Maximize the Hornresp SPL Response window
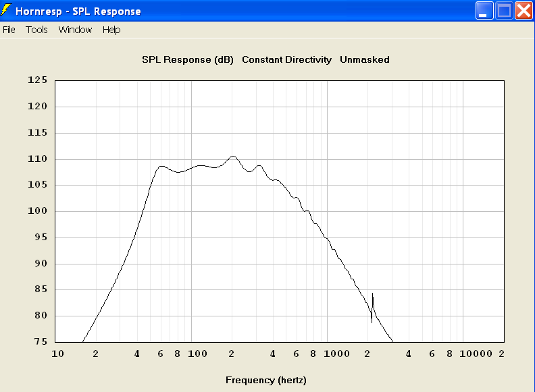This screenshot has height=392, width=535. coord(504,11)
